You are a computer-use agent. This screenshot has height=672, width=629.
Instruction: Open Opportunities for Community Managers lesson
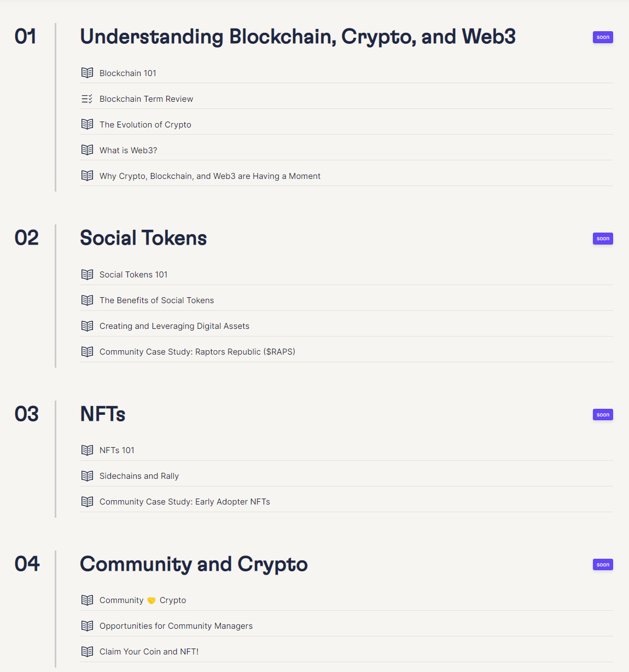pyautogui.click(x=346, y=625)
